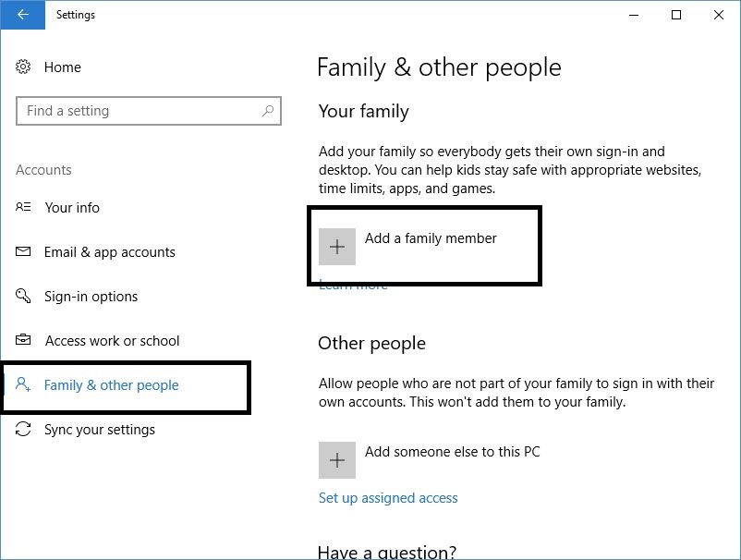
Task: Open Email & app accounts
Action: 110,252
